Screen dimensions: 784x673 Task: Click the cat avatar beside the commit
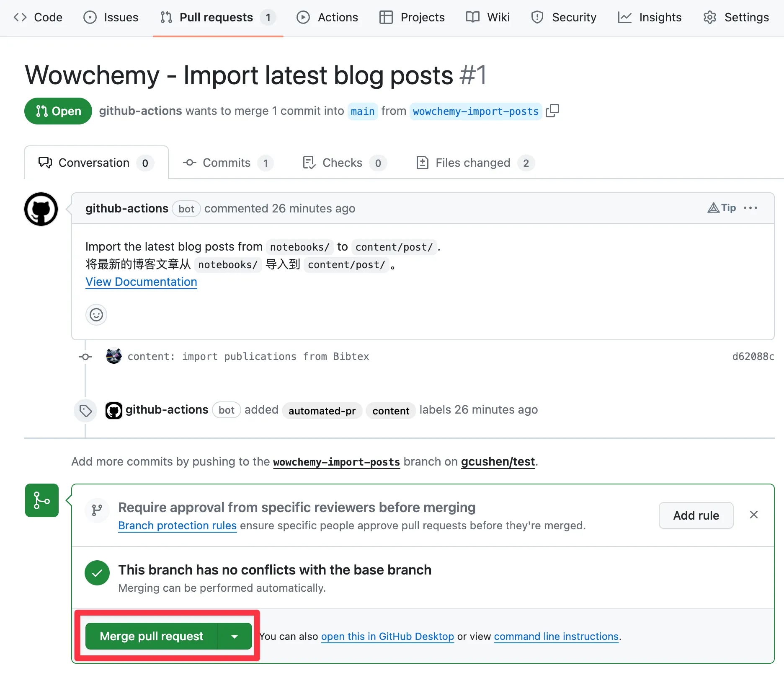point(113,356)
